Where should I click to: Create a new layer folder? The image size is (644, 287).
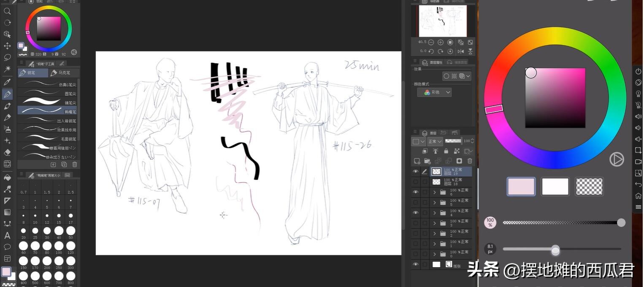pos(427,161)
